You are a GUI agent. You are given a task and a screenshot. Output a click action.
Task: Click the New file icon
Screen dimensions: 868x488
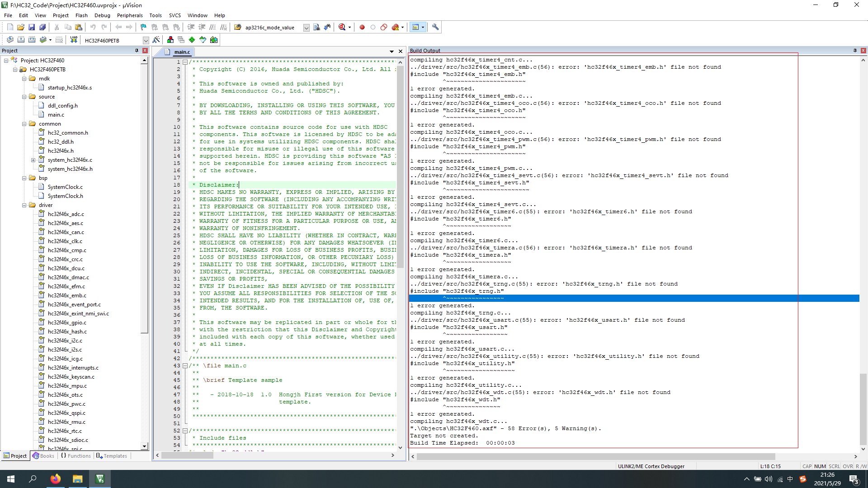point(10,27)
